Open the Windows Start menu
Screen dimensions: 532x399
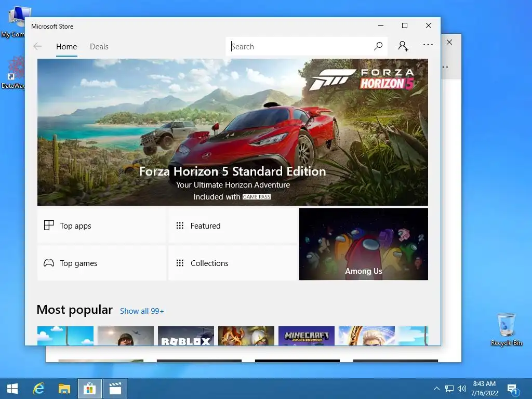[x=12, y=389]
